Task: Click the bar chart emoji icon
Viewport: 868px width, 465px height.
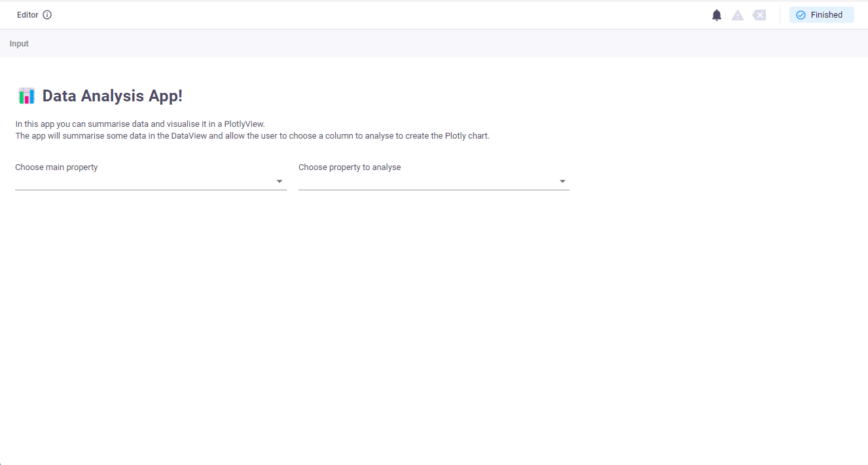Action: 26,96
